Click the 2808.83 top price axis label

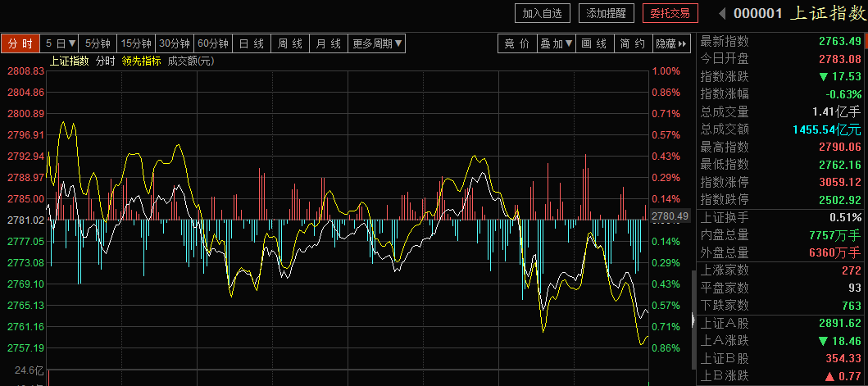pyautogui.click(x=26, y=70)
